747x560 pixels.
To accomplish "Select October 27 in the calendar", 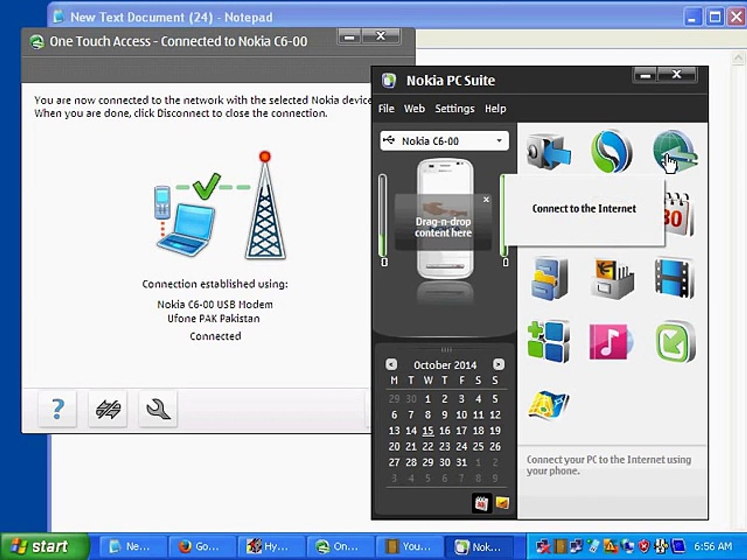I will (394, 462).
